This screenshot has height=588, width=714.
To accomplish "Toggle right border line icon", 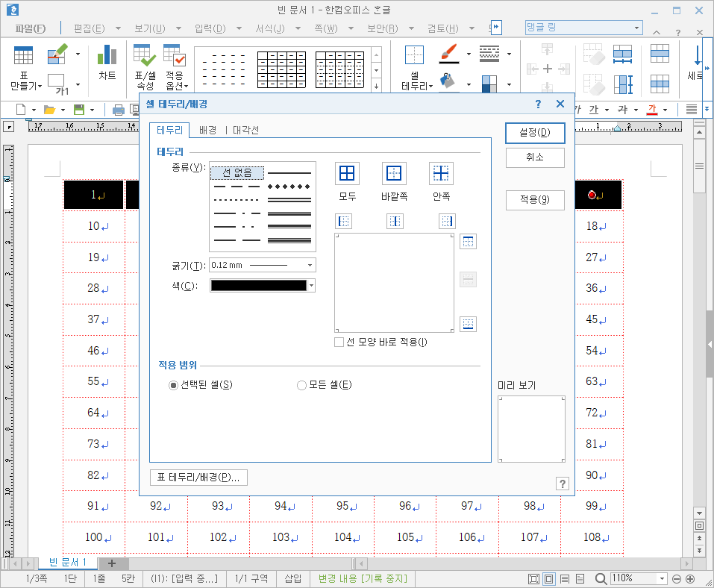I will click(447, 222).
